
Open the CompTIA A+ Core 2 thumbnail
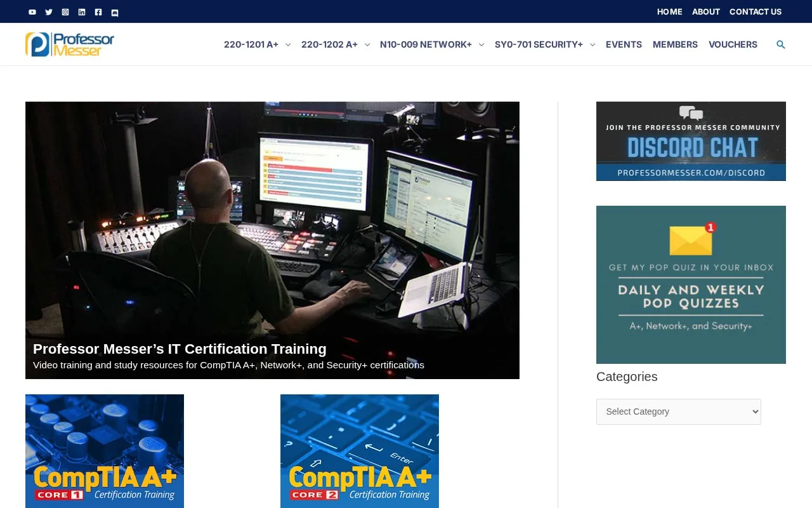pos(360,451)
